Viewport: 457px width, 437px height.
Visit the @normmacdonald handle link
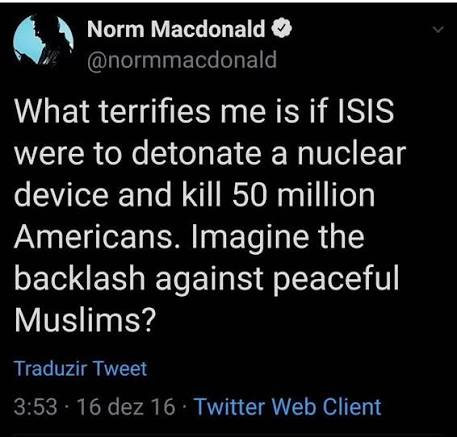182,60
